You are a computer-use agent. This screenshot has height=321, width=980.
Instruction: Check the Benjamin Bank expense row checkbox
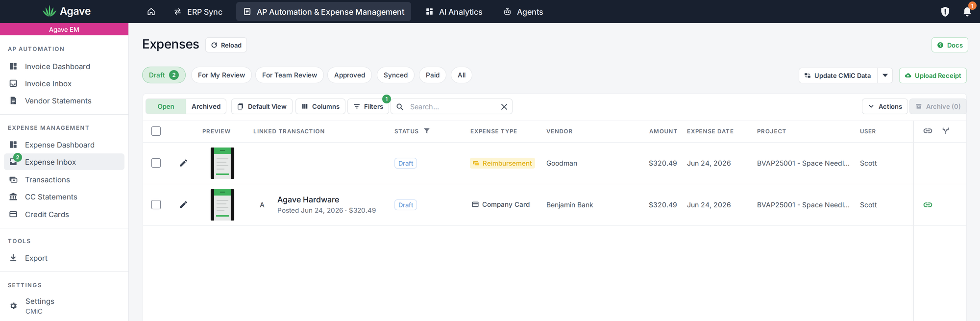(x=156, y=205)
